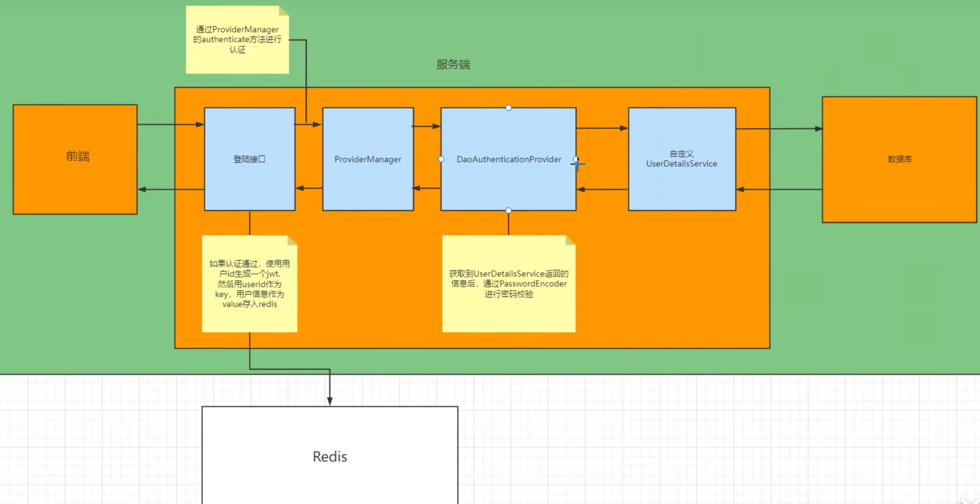
Task: Select the 前端 box
Action: coord(75,159)
